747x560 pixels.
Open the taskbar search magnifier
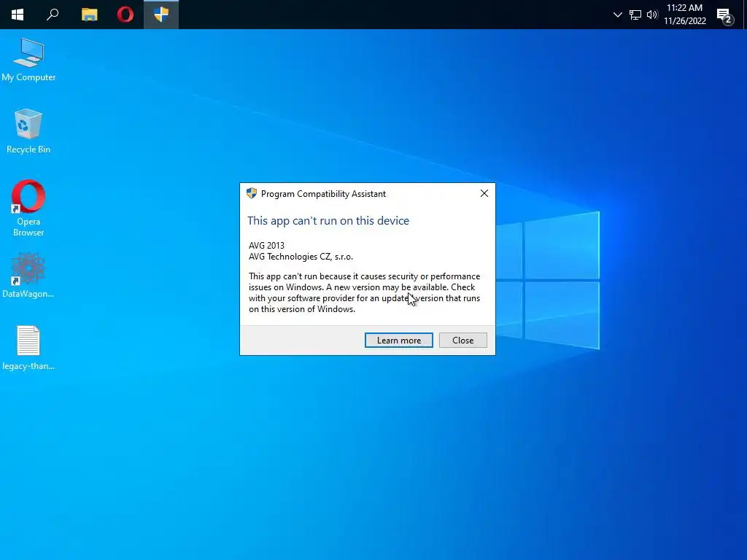click(x=53, y=15)
